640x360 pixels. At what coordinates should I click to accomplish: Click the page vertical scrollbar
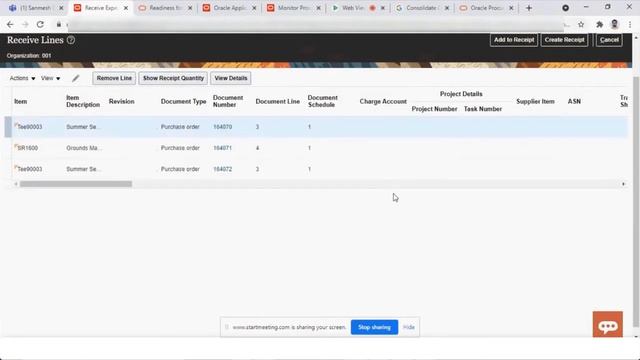[x=636, y=202]
